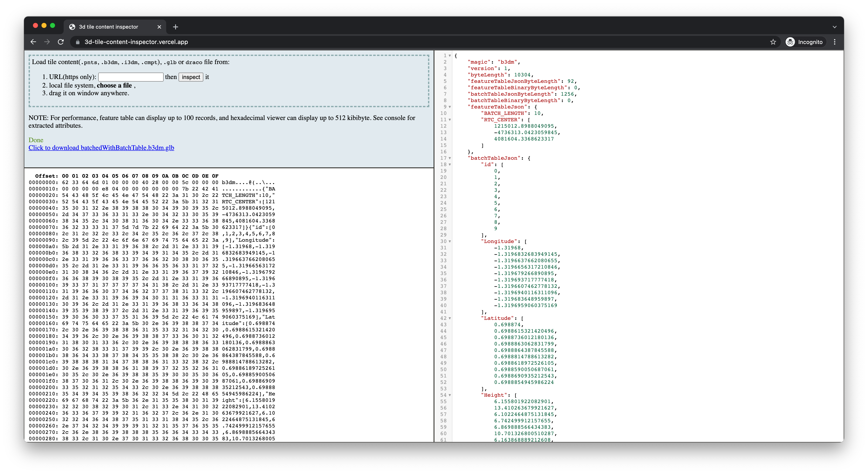
Task: Close the 3d tile content inspector tab
Action: click(159, 27)
